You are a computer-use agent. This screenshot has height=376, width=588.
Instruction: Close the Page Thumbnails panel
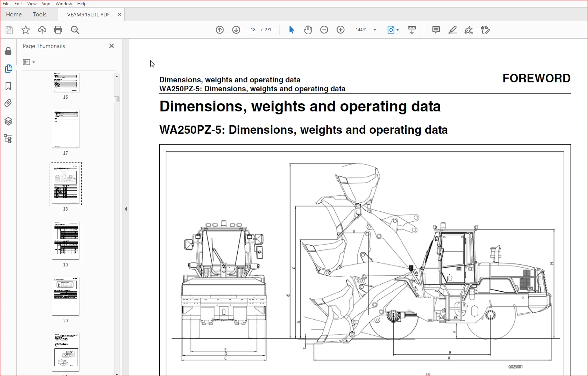pos(112,46)
